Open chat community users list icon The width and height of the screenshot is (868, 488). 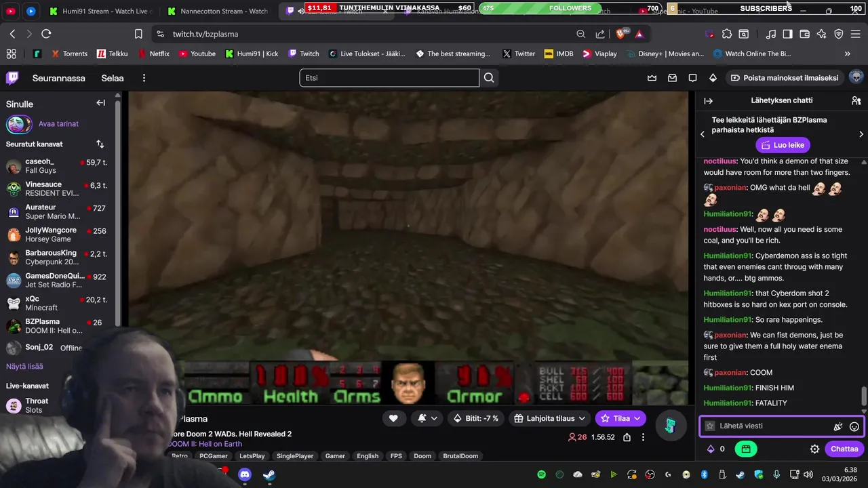pos(856,100)
